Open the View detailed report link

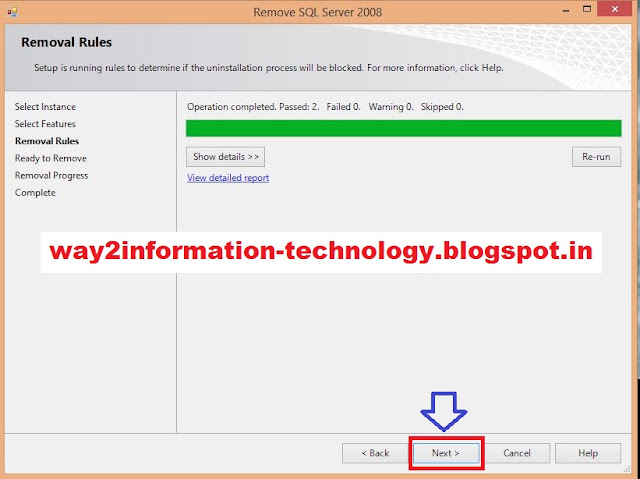click(x=228, y=178)
